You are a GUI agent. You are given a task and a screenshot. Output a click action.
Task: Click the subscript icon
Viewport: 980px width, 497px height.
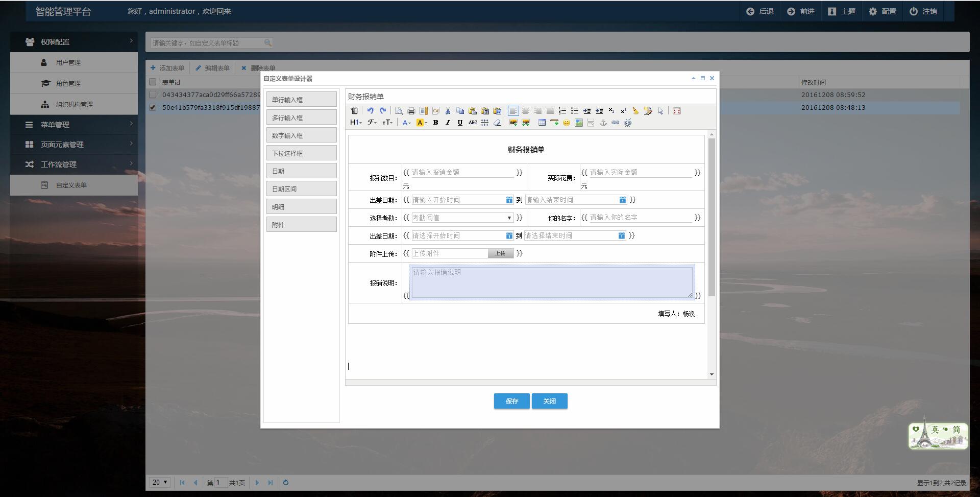pyautogui.click(x=611, y=111)
